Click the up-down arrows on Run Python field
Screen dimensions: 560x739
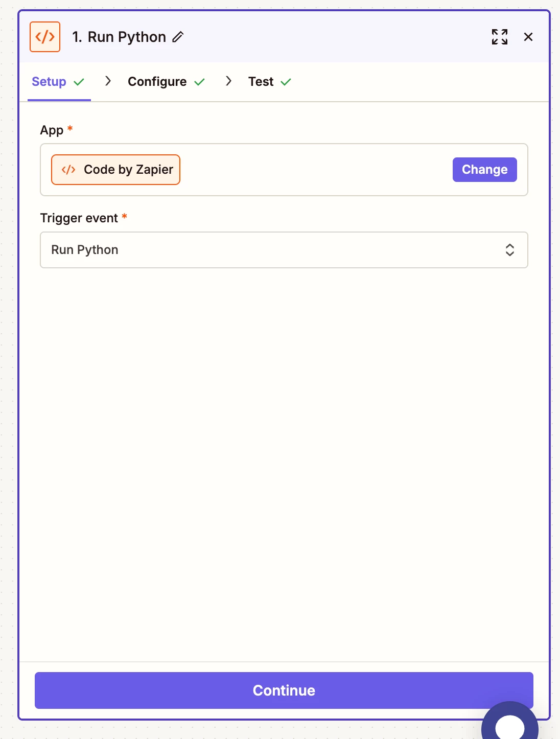[509, 250]
